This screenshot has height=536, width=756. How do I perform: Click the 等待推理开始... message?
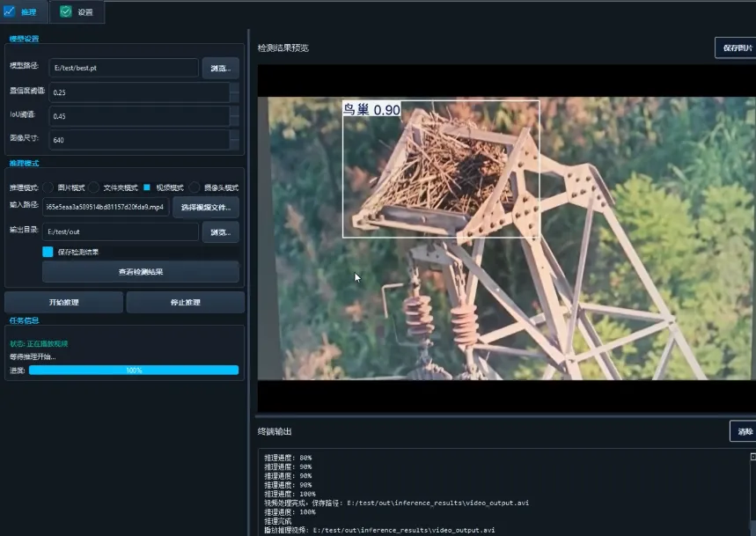point(33,357)
